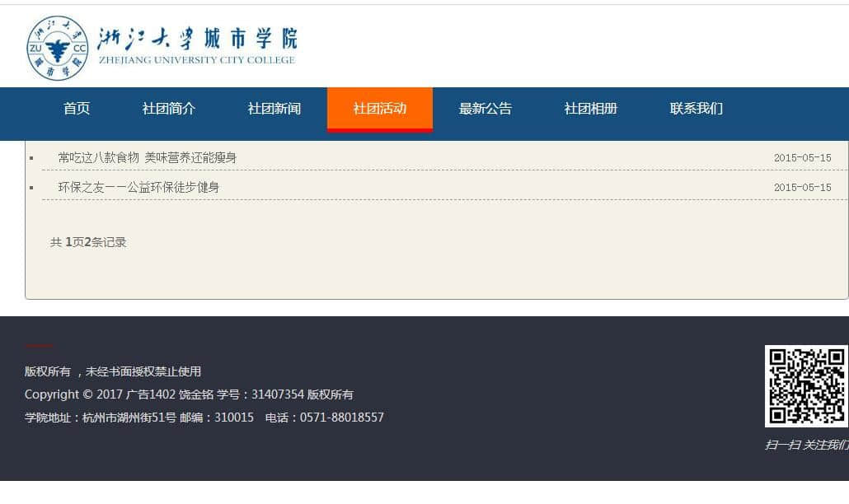
Task: Switch to the 社团新闻 section
Action: tap(274, 109)
